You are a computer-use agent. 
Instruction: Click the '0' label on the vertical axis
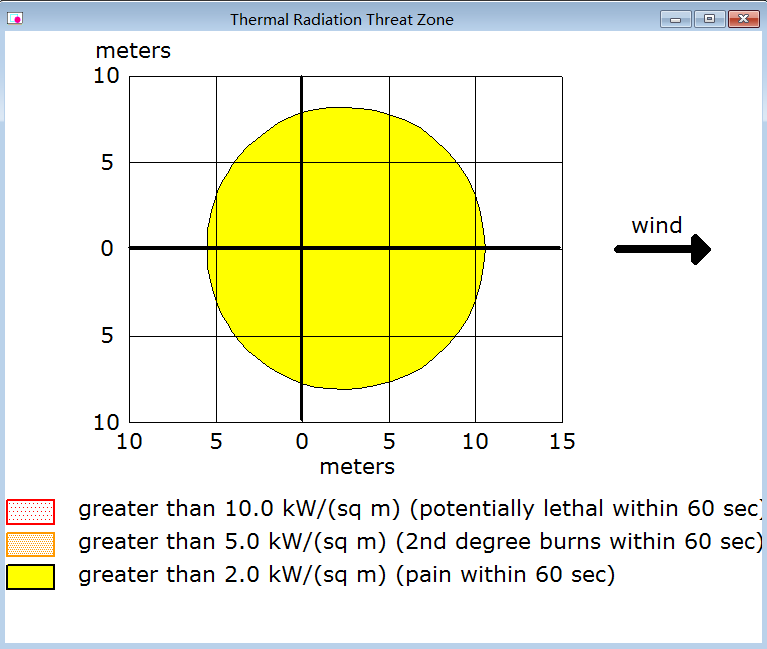107,248
